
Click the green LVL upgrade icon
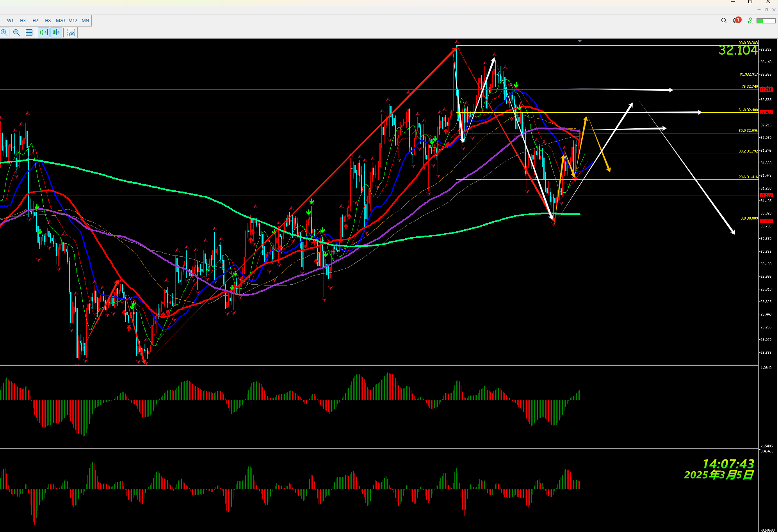(750, 21)
